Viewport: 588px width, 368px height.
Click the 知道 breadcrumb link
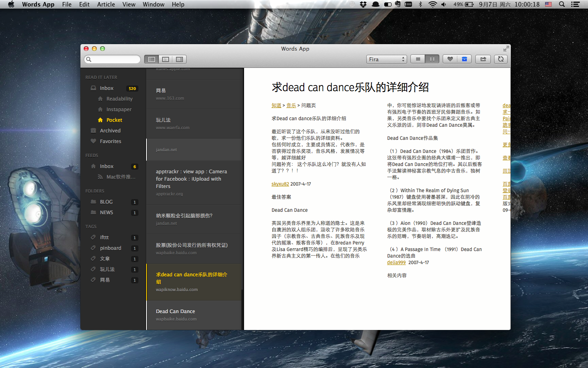276,105
